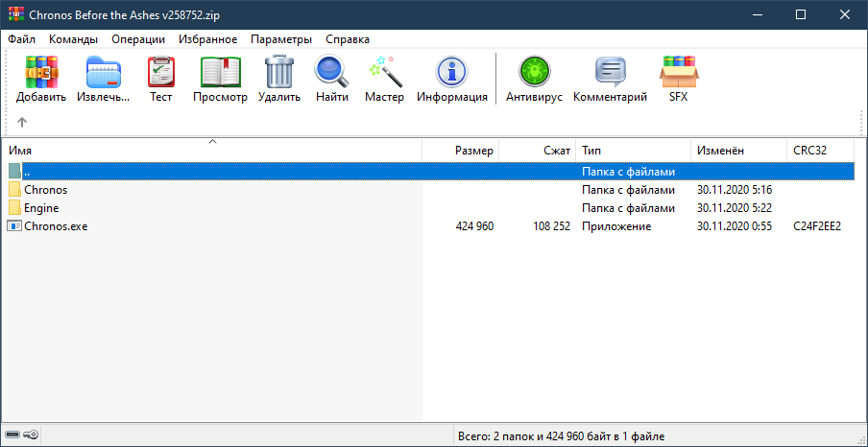Open the Файл menu
Image resolution: width=868 pixels, height=447 pixels.
[x=21, y=39]
